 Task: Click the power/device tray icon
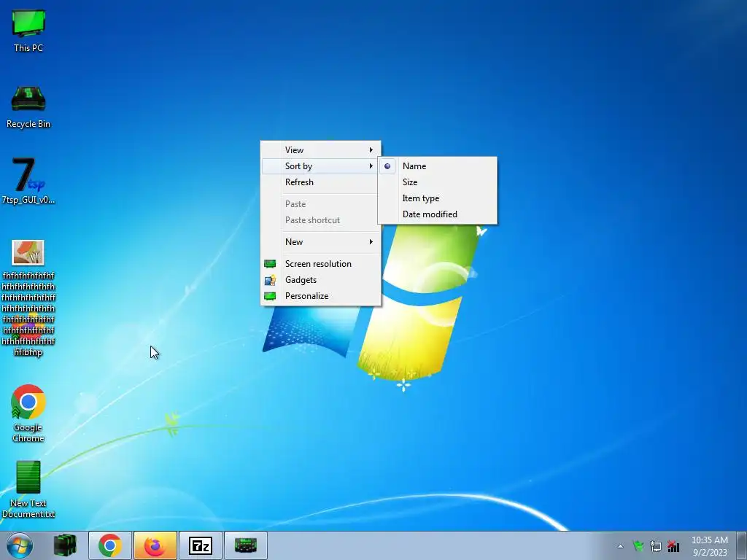click(x=656, y=546)
